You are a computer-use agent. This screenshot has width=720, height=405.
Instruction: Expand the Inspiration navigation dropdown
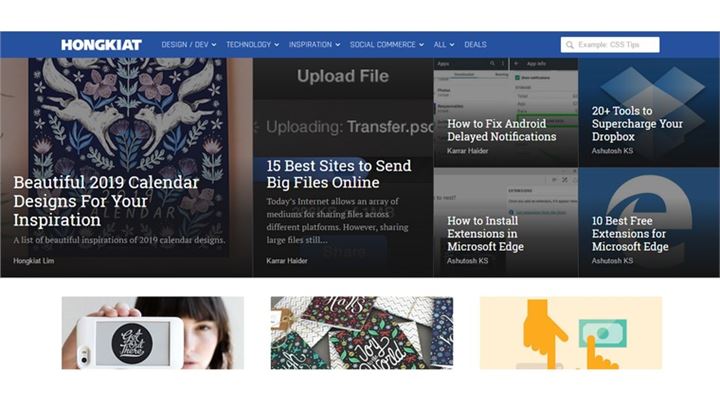(x=314, y=45)
